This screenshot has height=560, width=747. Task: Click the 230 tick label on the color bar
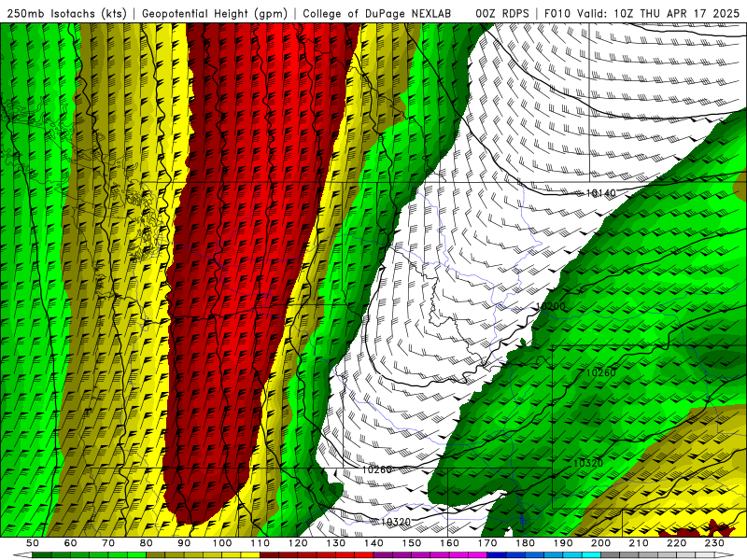[714, 543]
